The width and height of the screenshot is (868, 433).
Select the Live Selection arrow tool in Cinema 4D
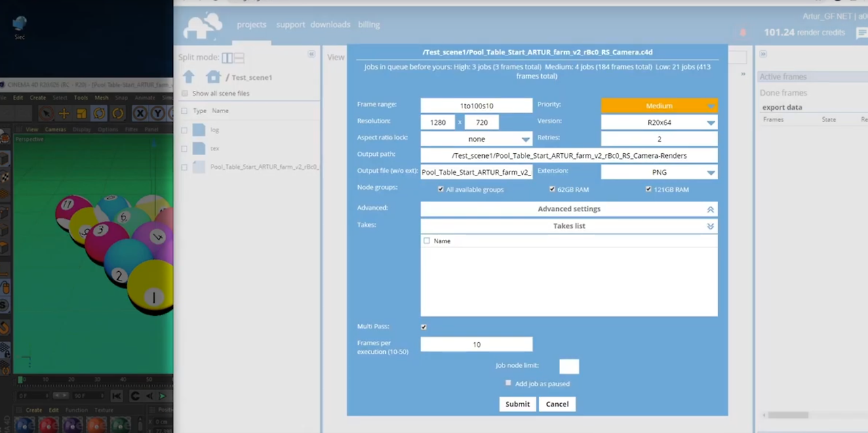click(45, 114)
